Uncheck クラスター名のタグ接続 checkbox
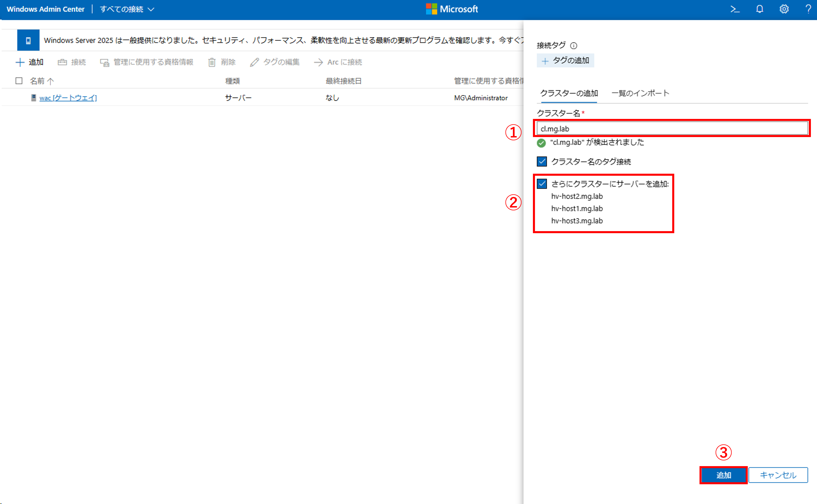Viewport: 817px width, 504px height. pyautogui.click(x=542, y=162)
